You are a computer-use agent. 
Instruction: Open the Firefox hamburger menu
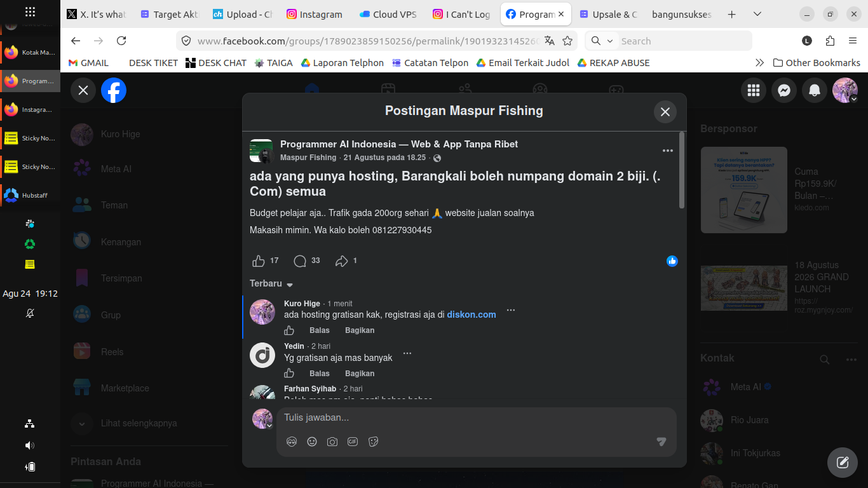[x=853, y=41]
